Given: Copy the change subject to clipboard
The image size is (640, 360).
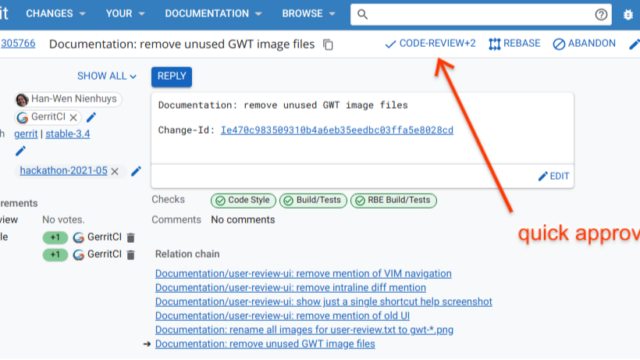Looking at the screenshot, I should coord(328,44).
